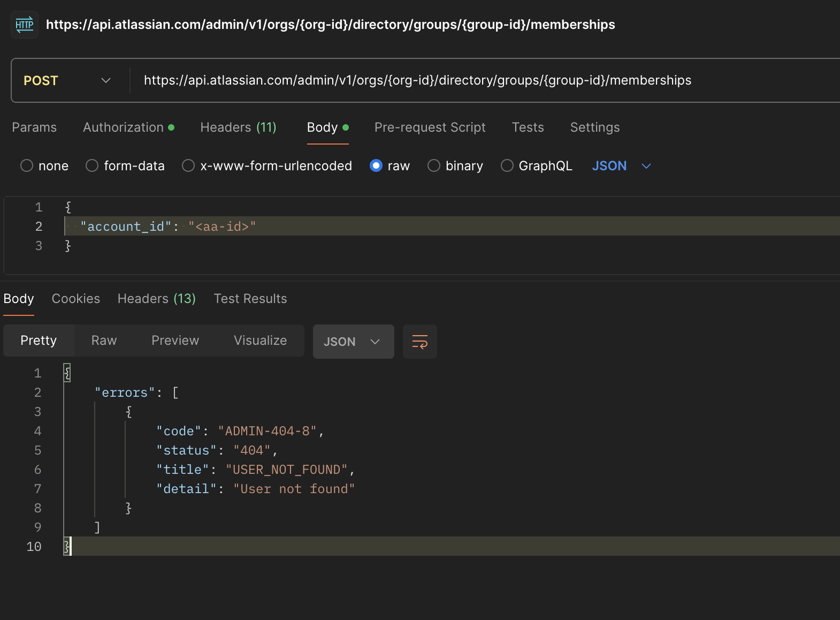Select the binary body type

(x=455, y=166)
